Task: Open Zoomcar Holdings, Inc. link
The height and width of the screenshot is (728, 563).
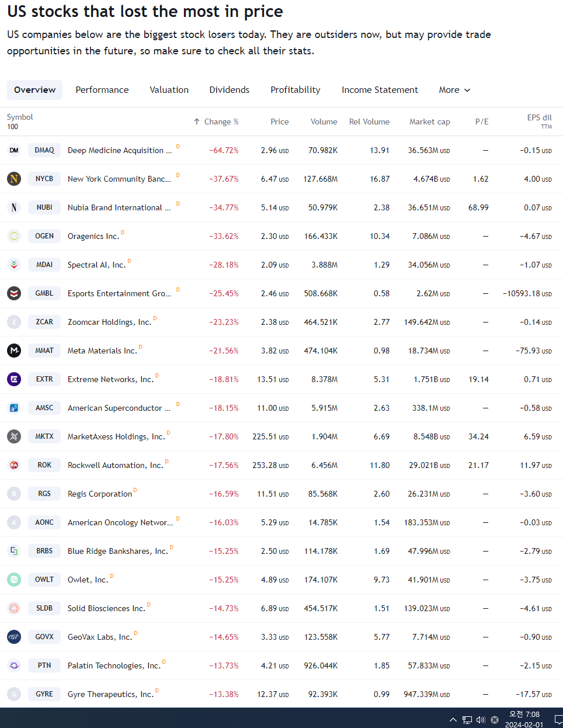Action: point(109,322)
